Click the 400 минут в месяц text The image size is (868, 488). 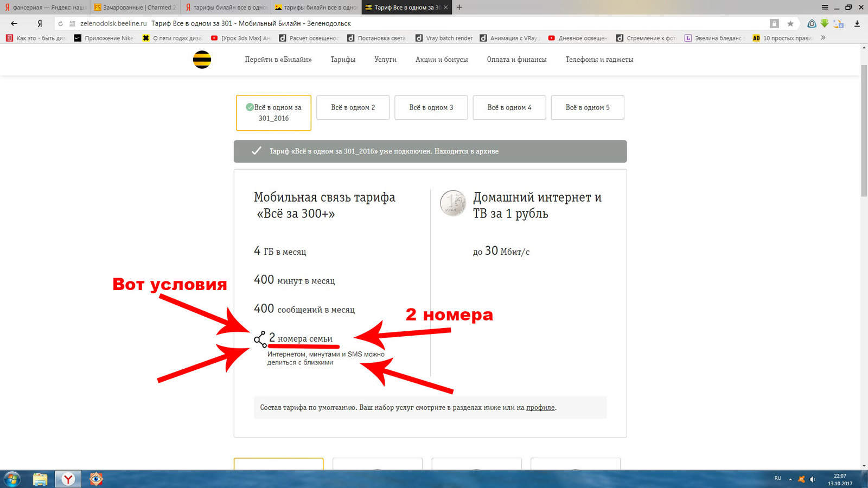[294, 280]
